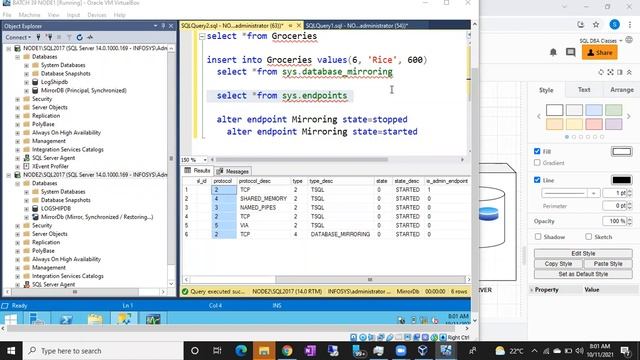This screenshot has height=360, width=640.
Task: Click the orange Share button
Action: point(600,52)
